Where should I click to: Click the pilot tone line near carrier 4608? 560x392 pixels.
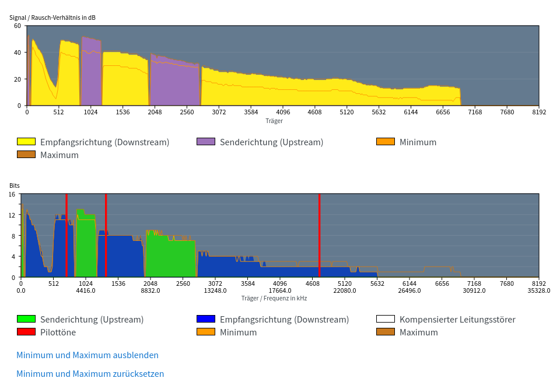319,233
